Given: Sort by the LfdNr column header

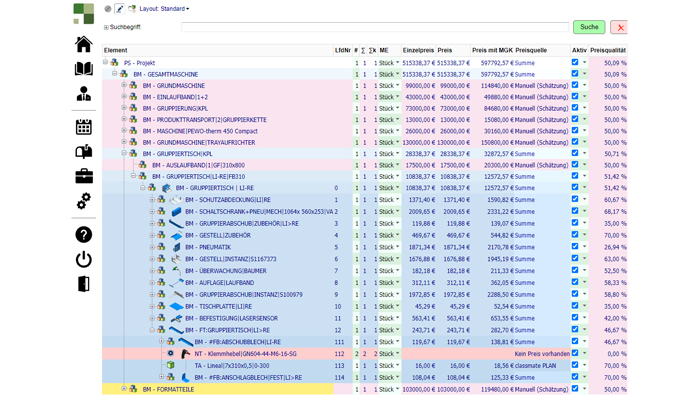Looking at the screenshot, I should point(343,50).
